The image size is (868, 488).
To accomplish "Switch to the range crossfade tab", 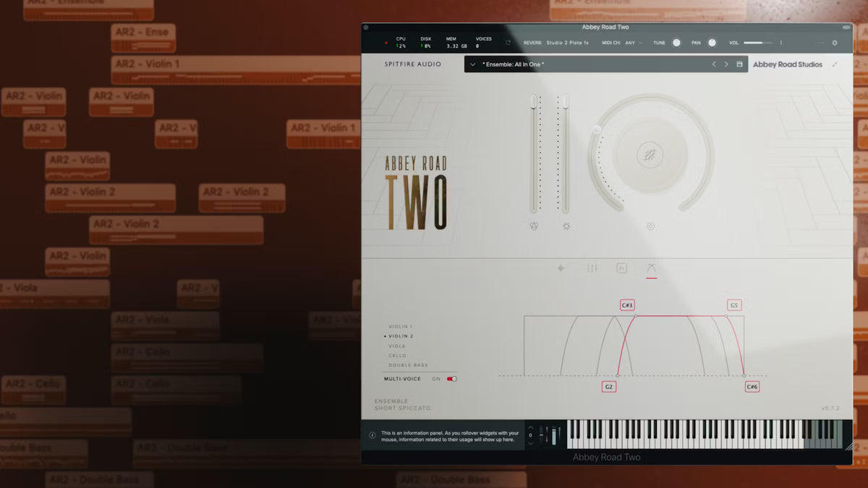I will pyautogui.click(x=651, y=268).
